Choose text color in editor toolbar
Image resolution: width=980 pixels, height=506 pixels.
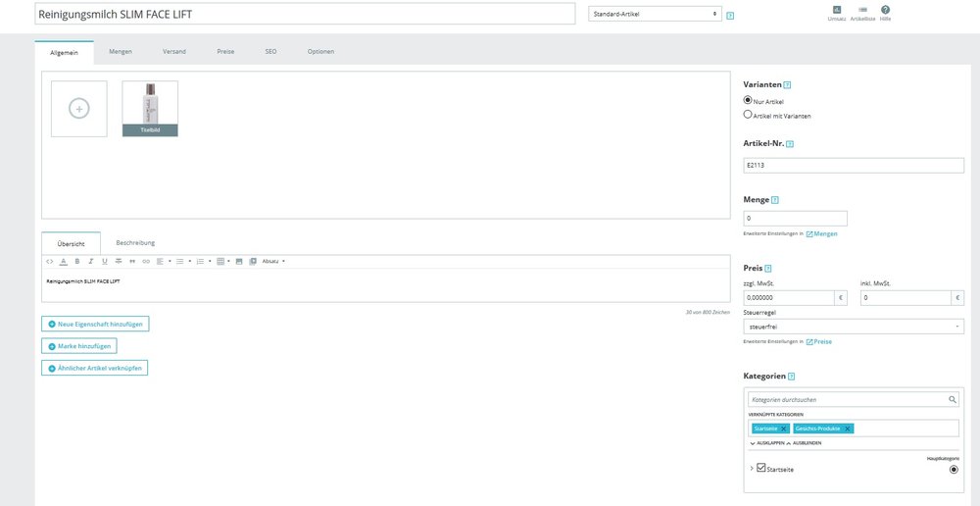(x=63, y=261)
